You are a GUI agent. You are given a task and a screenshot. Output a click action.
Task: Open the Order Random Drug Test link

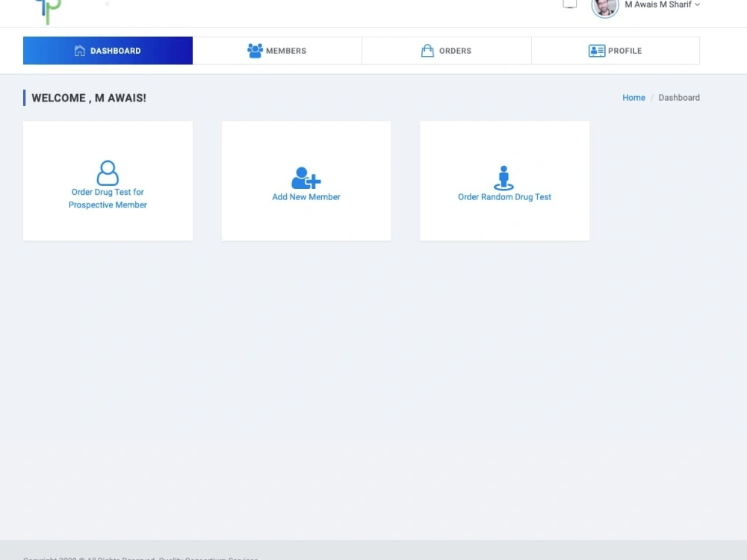pos(504,196)
